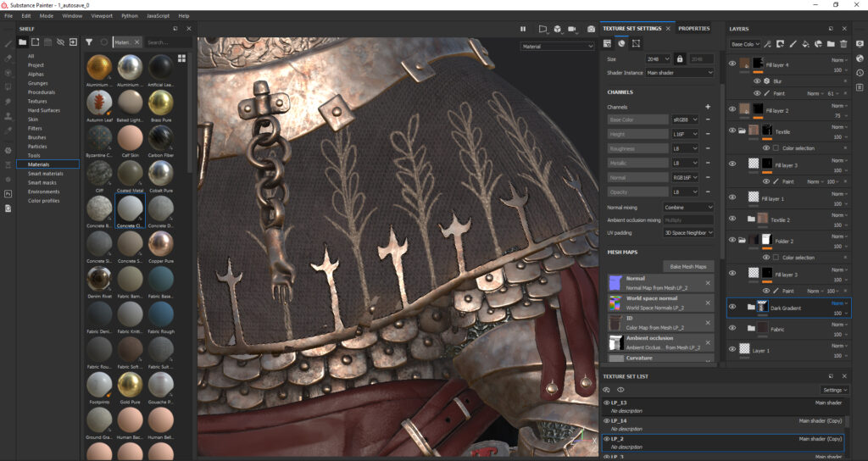Switch shelf to grid view icon
The image size is (868, 461).
pyautogui.click(x=181, y=58)
